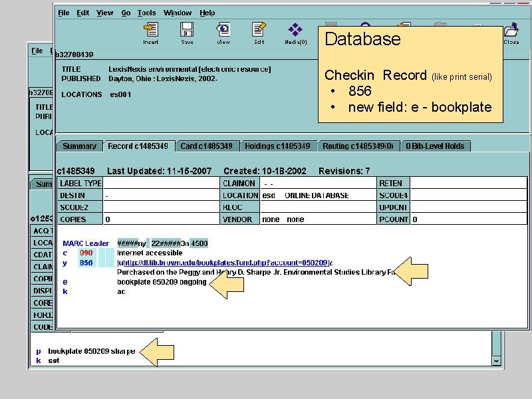The image size is (532, 399).
Task: Click the SCODE4 value field
Action: (x=468, y=196)
